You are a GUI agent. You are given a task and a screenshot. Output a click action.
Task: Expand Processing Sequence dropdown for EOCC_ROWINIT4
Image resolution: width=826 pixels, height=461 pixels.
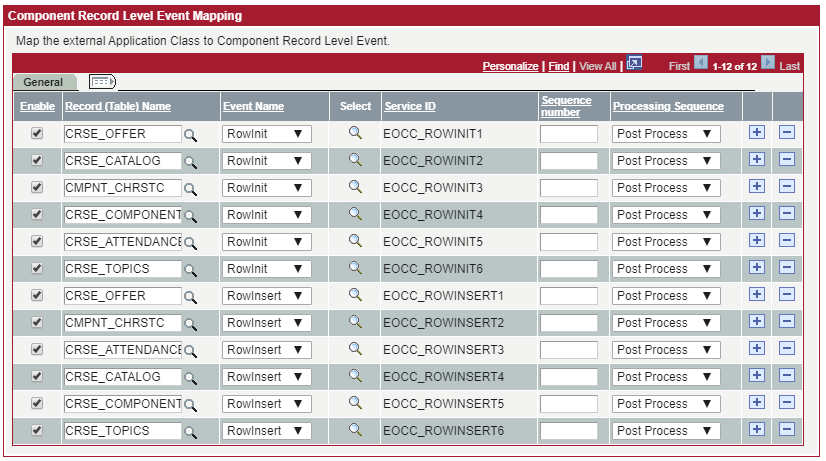click(x=665, y=215)
